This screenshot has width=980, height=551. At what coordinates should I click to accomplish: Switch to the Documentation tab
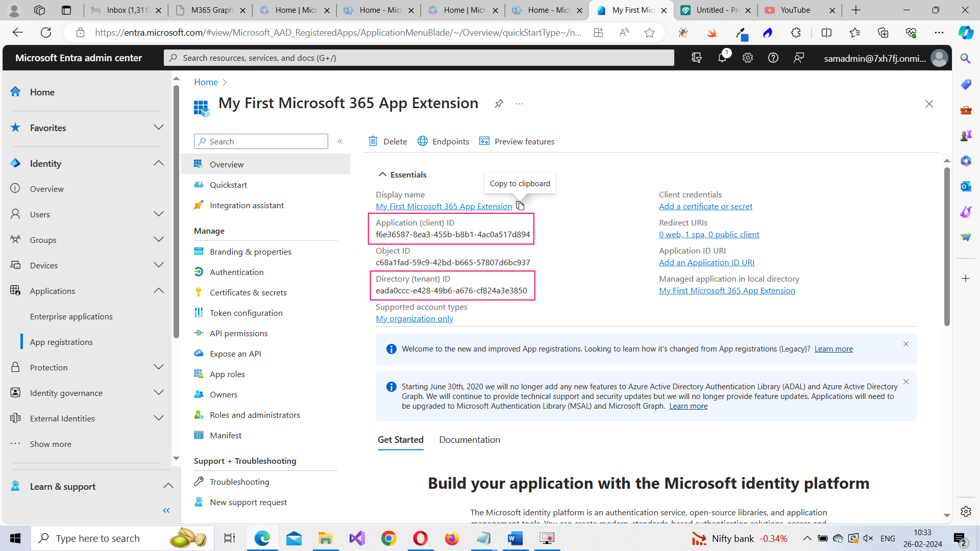(469, 439)
